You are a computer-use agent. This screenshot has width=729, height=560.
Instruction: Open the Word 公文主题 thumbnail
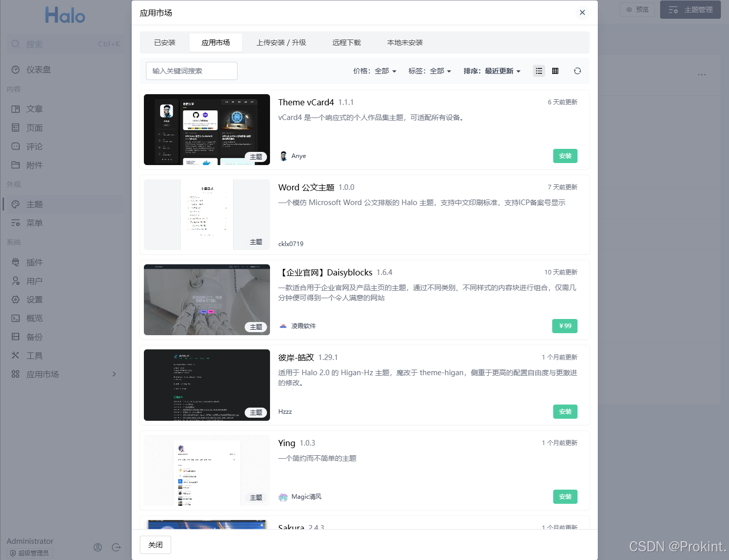[x=207, y=215]
